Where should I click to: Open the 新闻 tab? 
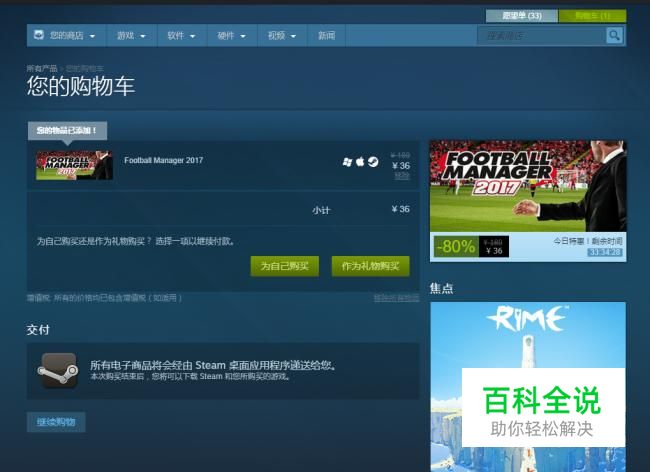tap(326, 35)
